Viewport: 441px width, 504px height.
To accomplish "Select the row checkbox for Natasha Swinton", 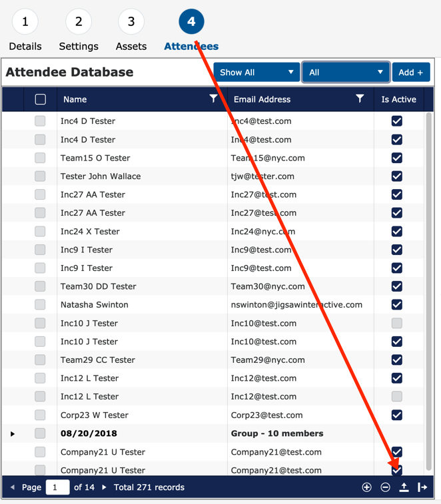I will [x=40, y=305].
